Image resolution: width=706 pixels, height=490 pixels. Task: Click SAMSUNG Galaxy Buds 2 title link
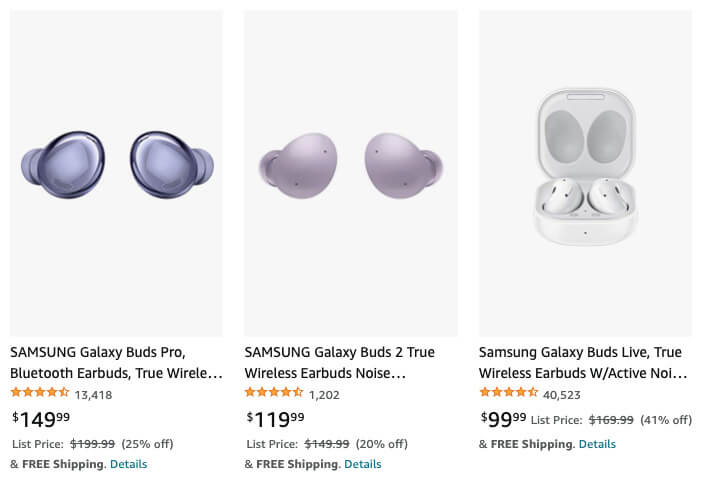(340, 363)
